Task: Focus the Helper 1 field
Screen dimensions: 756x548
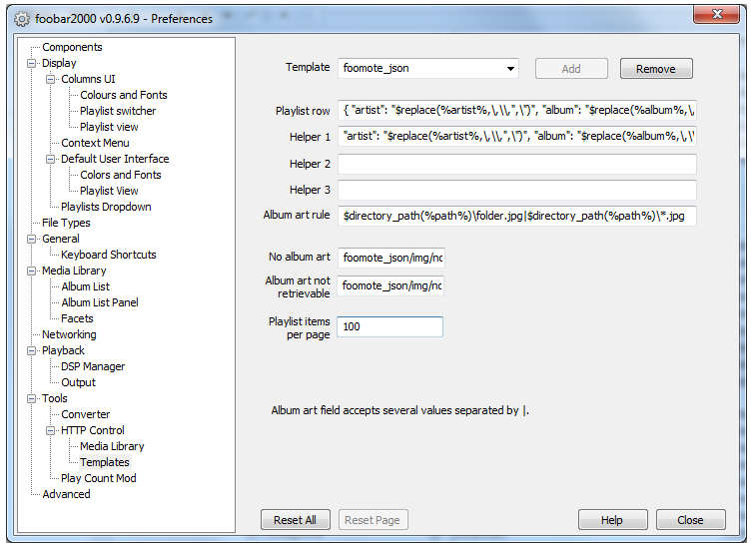Action: tap(517, 137)
